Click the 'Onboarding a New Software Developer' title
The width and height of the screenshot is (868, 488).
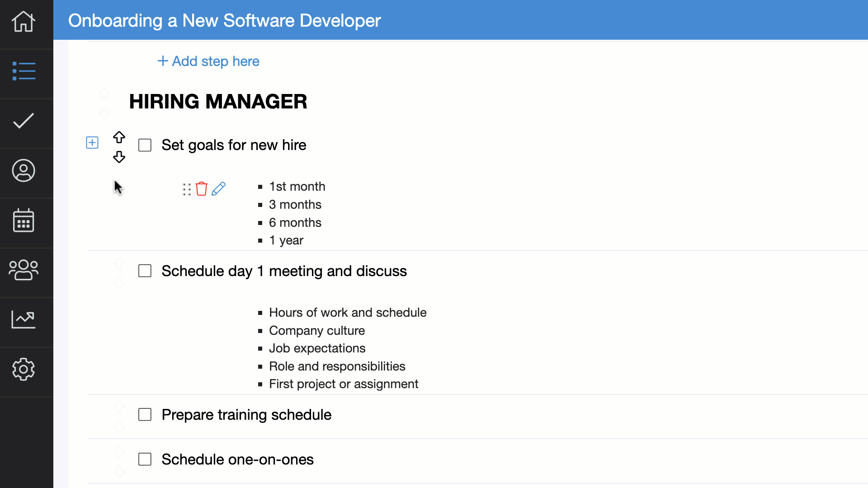(x=224, y=20)
